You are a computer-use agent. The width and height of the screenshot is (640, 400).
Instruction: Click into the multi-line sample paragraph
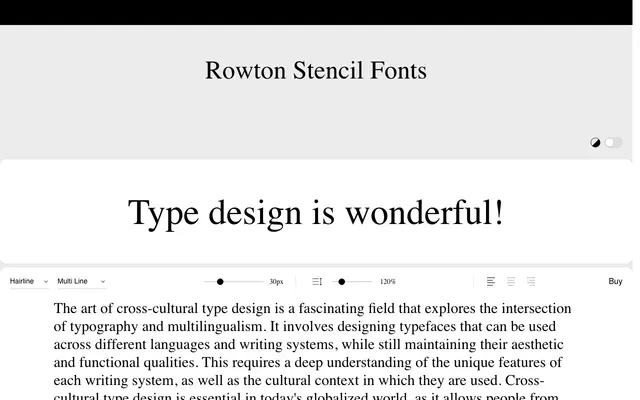(312, 350)
